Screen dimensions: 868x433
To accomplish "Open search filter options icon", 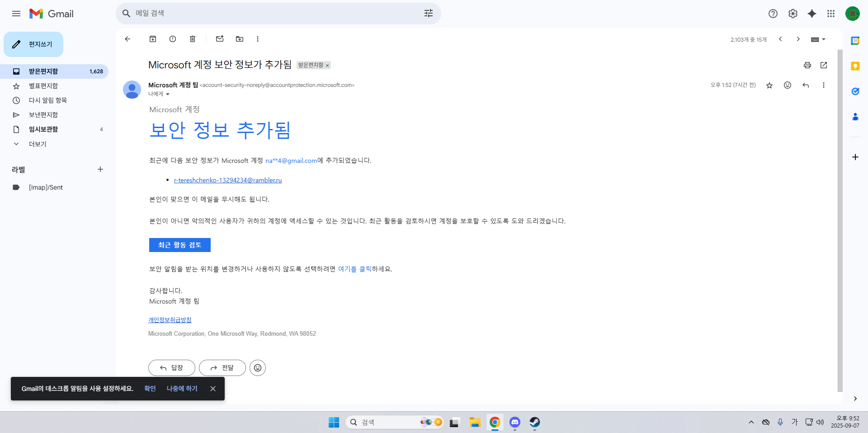I will (x=429, y=14).
